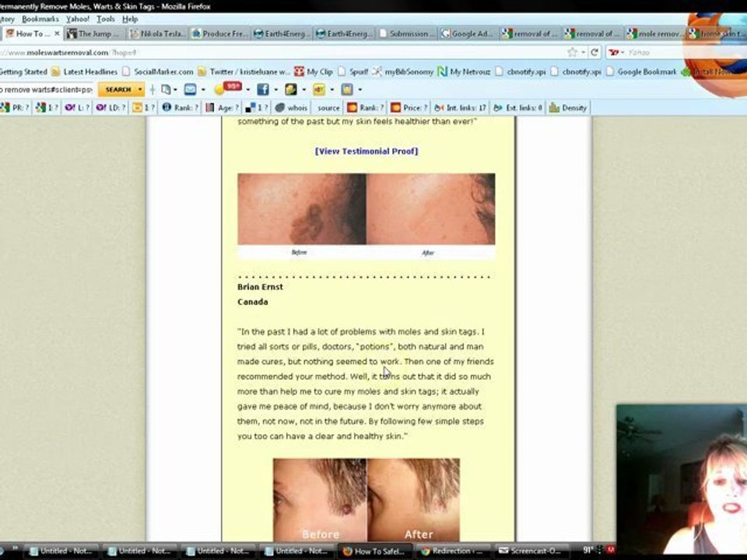Click the green and yellow toolbar icon
Image resolution: width=747 pixels, height=560 pixels.
(290, 89)
